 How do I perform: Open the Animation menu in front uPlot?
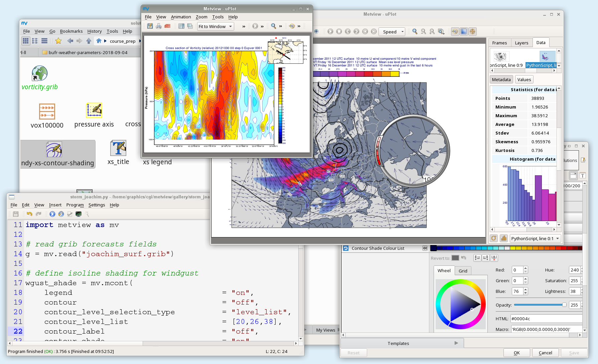tap(181, 17)
